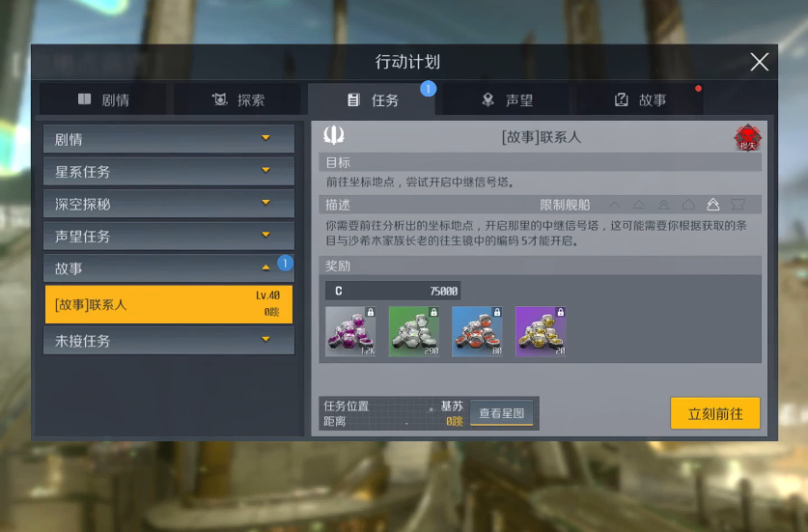
Task: Select the gold ore reward on purple background
Action: pos(541,331)
